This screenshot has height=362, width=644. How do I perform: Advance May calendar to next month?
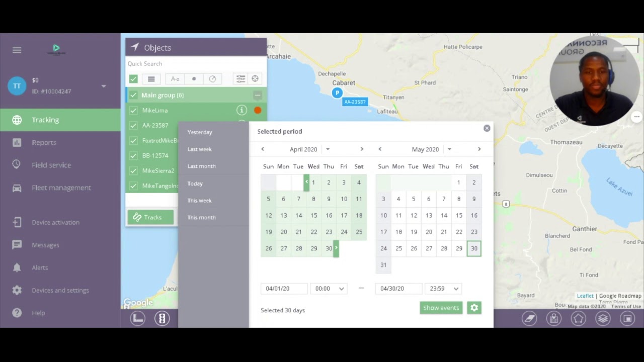tap(479, 149)
